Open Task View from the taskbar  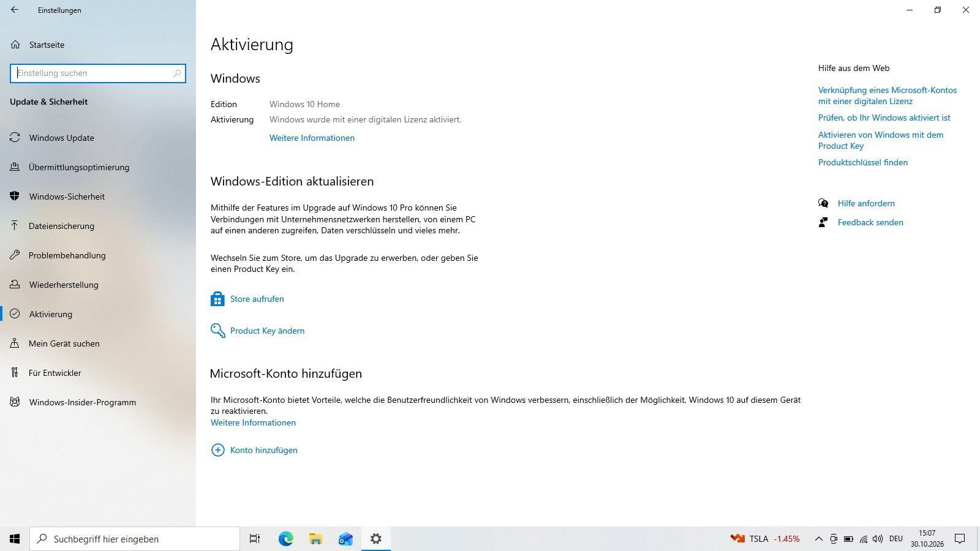pos(255,539)
